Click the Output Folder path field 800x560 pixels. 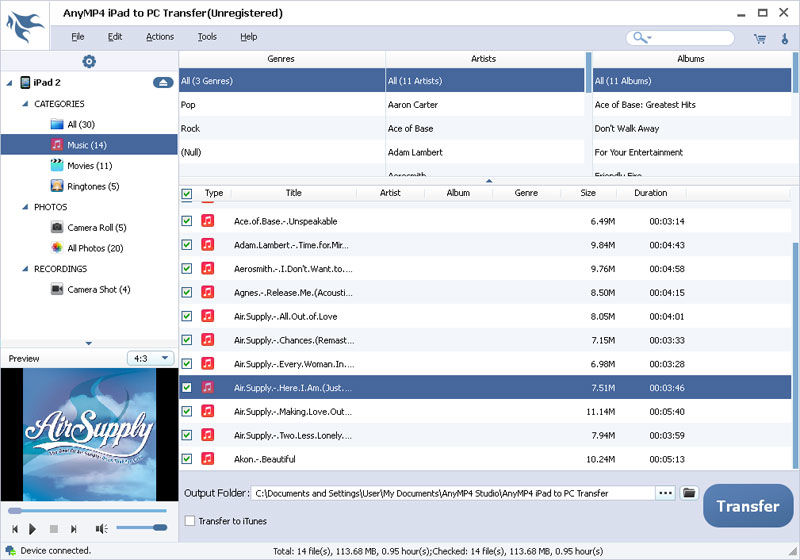(453, 493)
